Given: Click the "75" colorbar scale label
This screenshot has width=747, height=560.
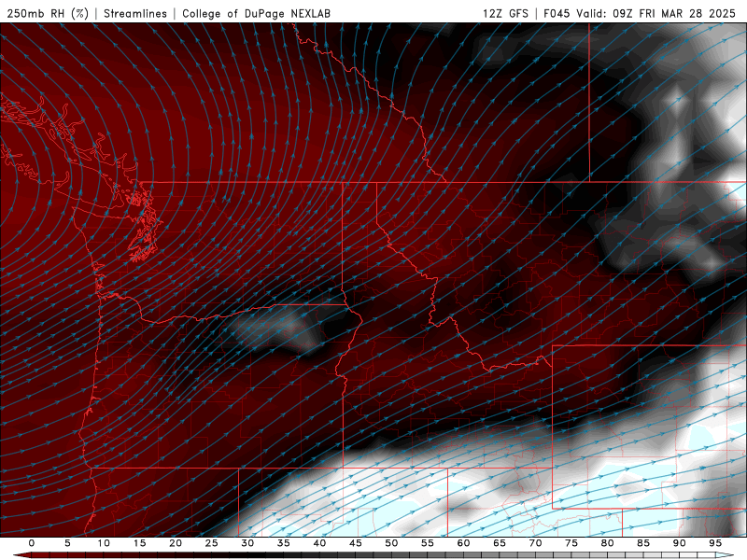Looking at the screenshot, I should pyautogui.click(x=571, y=543).
